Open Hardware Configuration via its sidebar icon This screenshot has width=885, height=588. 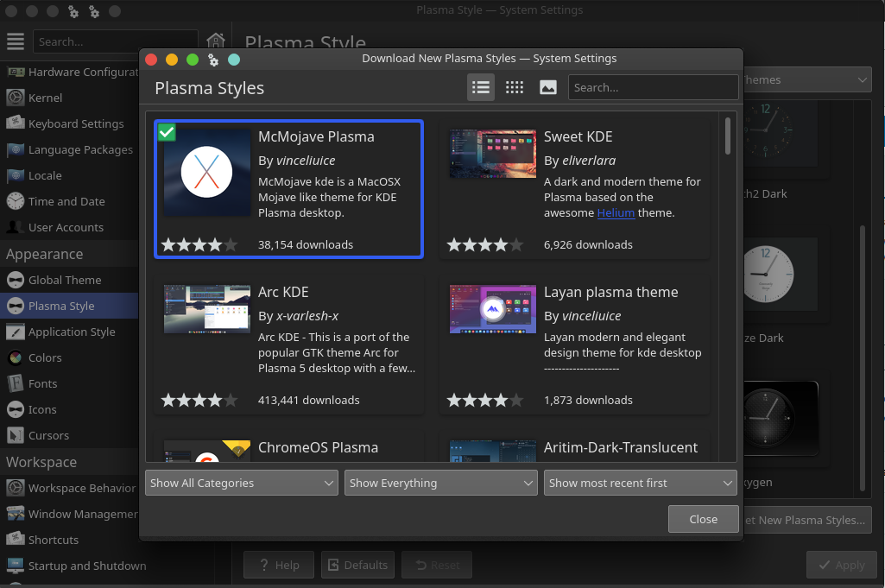click(16, 72)
